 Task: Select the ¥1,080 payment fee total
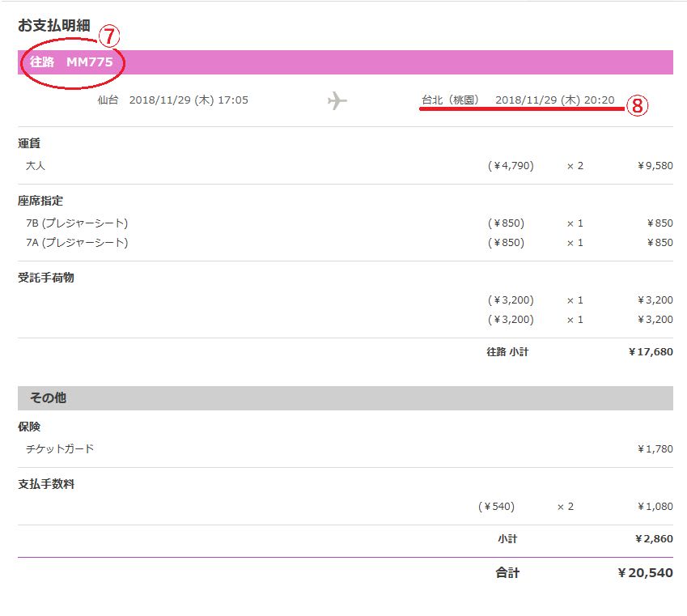[x=655, y=507]
